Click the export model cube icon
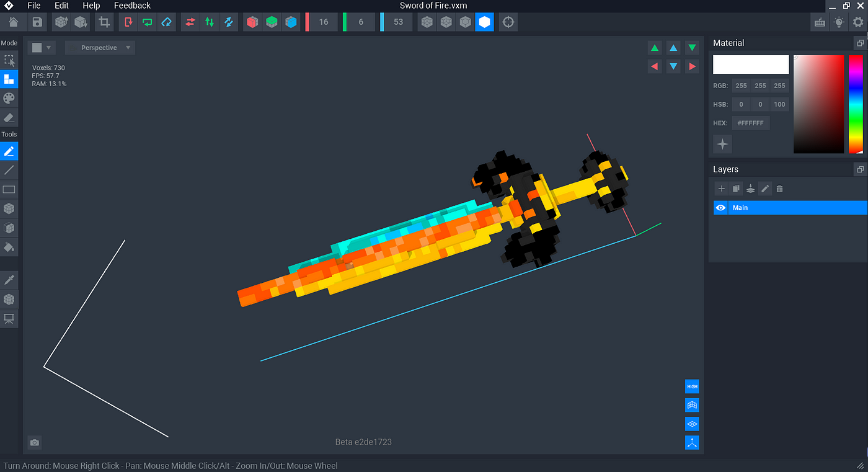This screenshot has width=868, height=472. coord(80,22)
